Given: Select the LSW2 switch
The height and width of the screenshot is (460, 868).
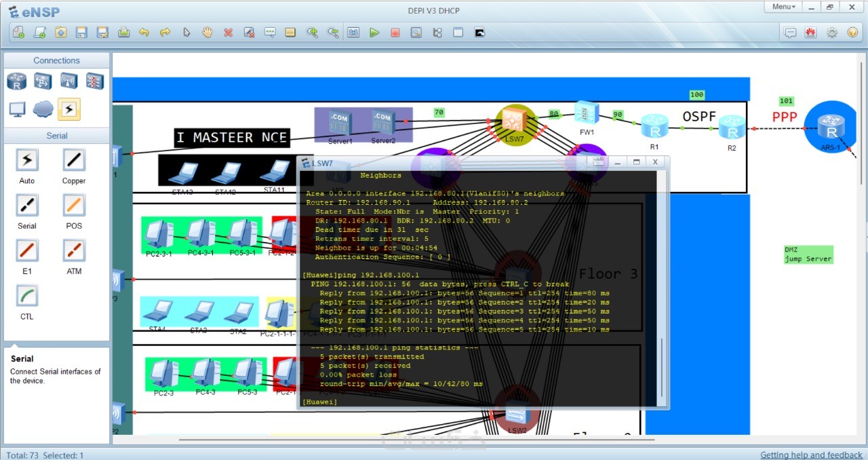Looking at the screenshot, I should 517,411.
